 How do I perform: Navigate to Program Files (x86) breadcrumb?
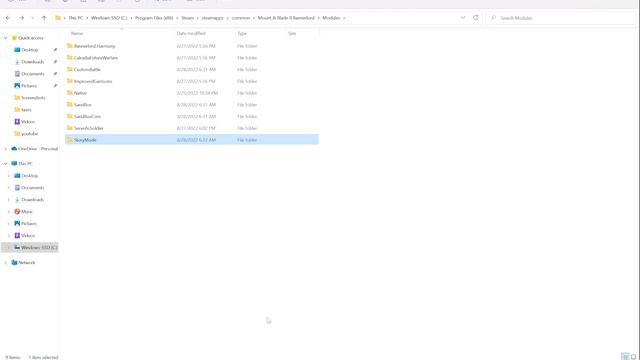(x=154, y=18)
